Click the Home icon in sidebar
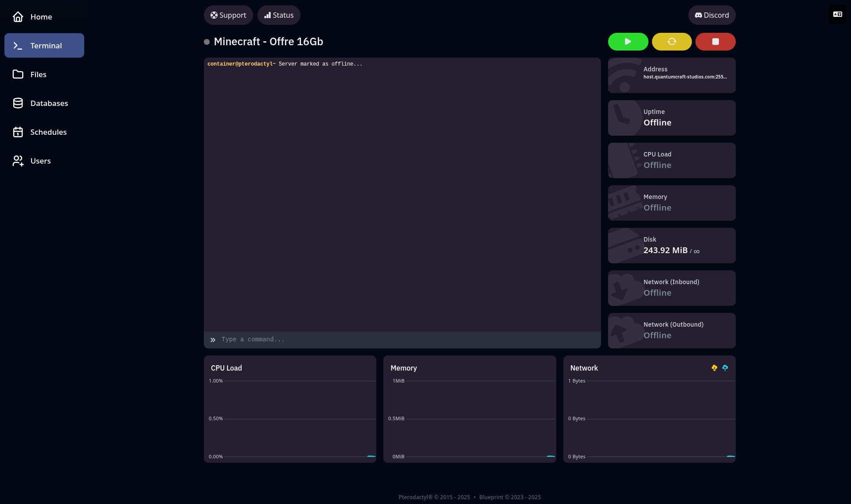The width and height of the screenshot is (851, 504). coord(18,17)
